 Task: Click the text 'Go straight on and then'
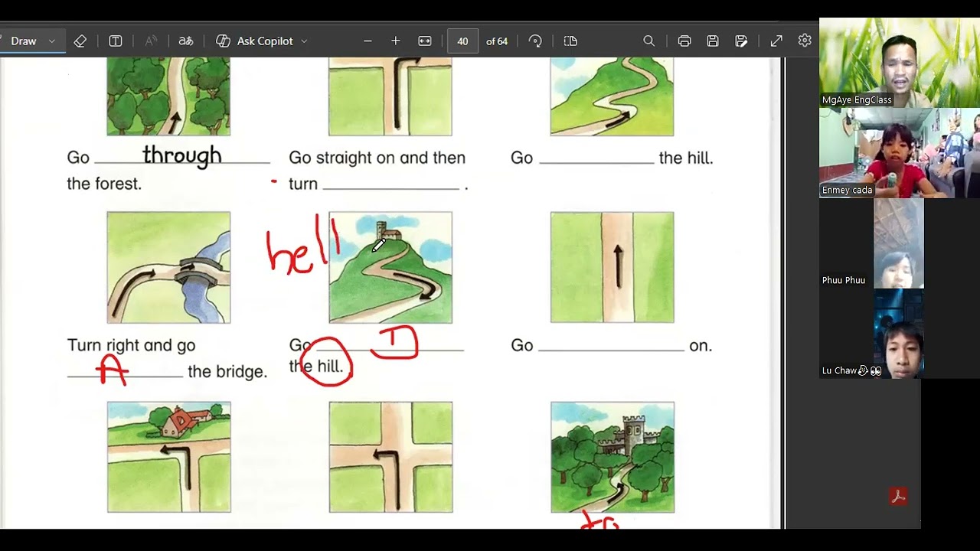coord(377,158)
